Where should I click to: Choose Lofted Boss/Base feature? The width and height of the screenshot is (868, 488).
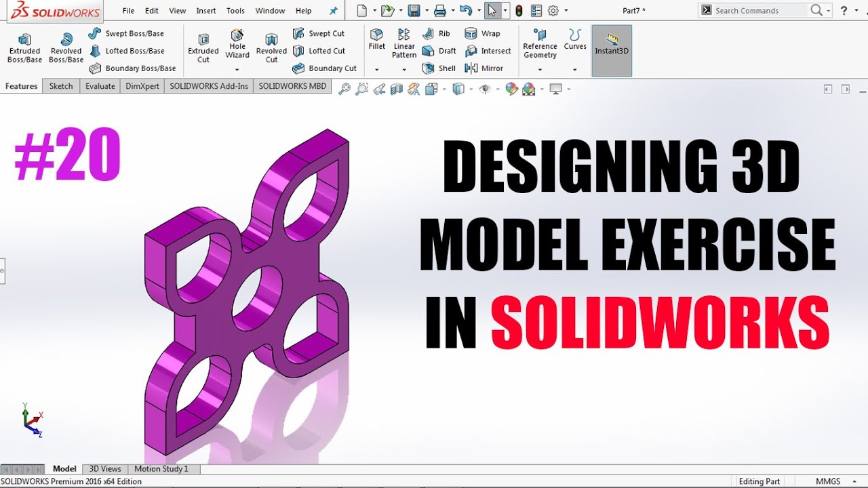point(127,51)
